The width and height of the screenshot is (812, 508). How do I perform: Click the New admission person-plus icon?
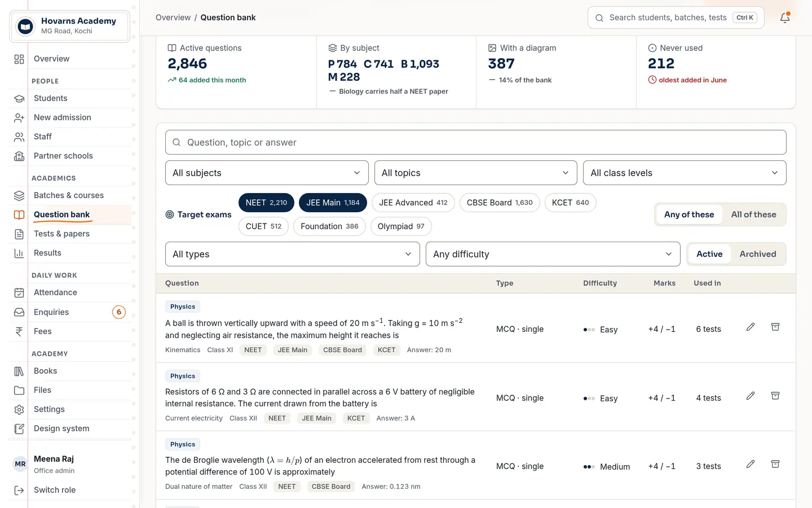pyautogui.click(x=19, y=117)
